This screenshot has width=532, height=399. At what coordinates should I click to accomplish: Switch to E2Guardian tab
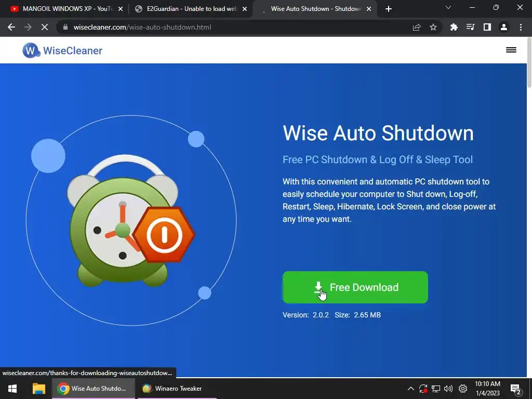tap(191, 9)
